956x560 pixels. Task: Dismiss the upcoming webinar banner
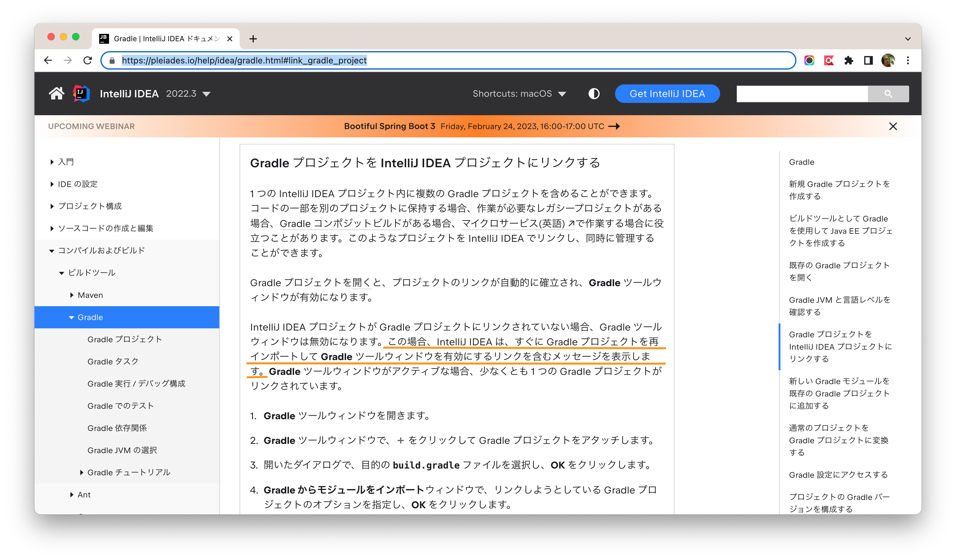[x=893, y=126]
